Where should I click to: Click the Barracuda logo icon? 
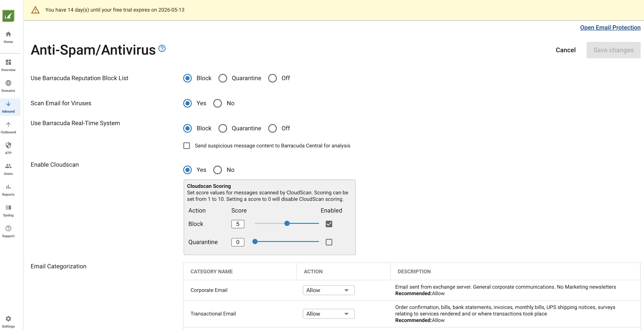tap(8, 16)
